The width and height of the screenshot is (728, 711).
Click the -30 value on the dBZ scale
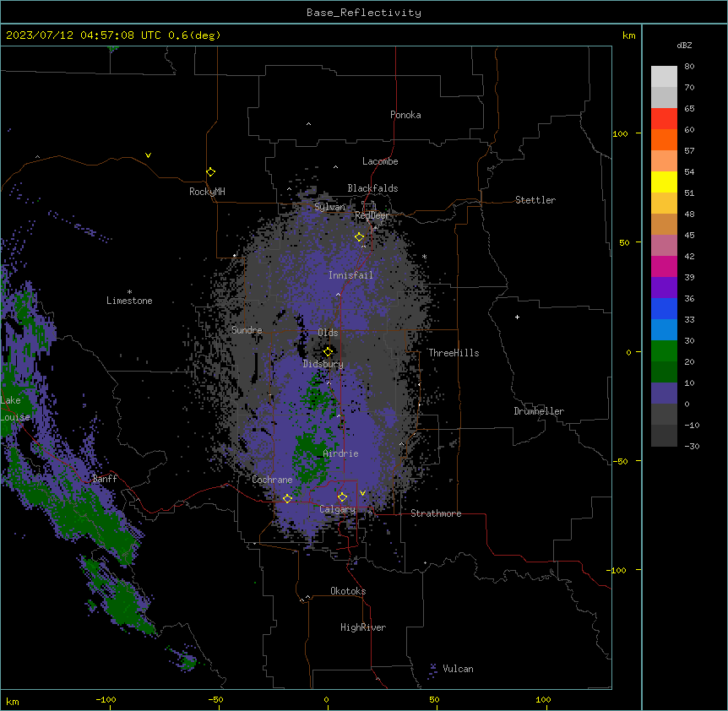(692, 446)
